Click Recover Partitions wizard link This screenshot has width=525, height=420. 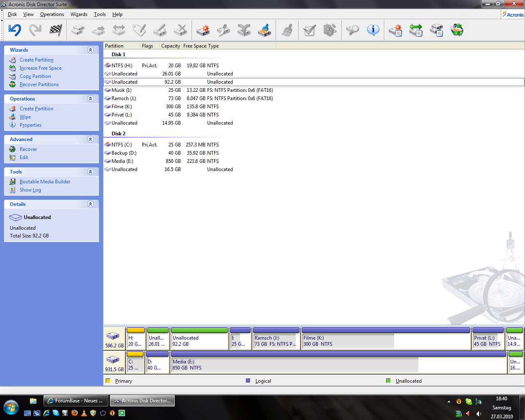(39, 84)
